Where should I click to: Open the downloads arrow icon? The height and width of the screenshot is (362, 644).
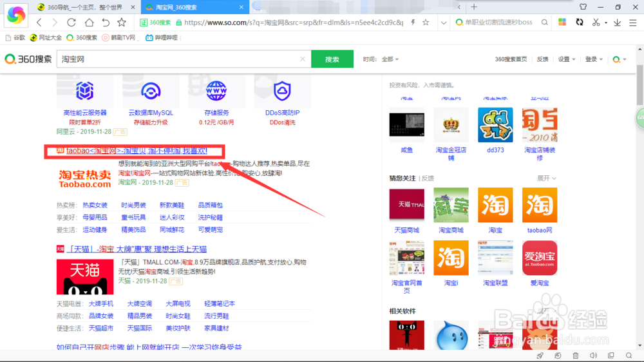coord(617,23)
